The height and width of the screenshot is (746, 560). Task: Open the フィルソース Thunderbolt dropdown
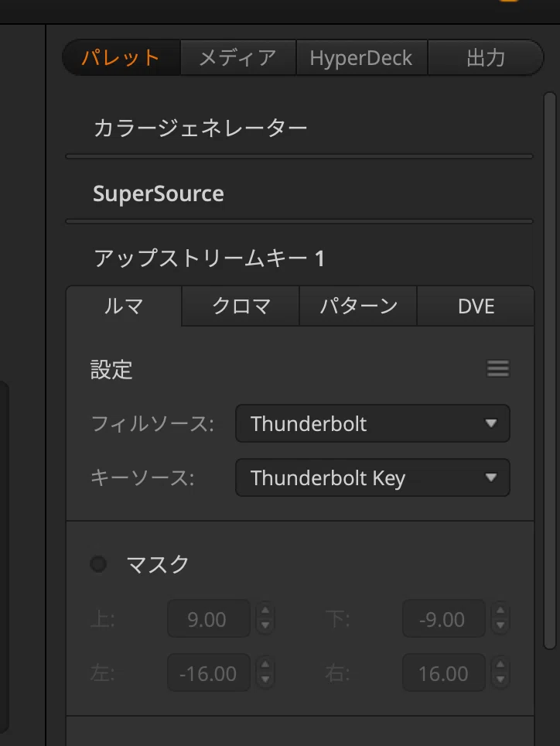(372, 423)
